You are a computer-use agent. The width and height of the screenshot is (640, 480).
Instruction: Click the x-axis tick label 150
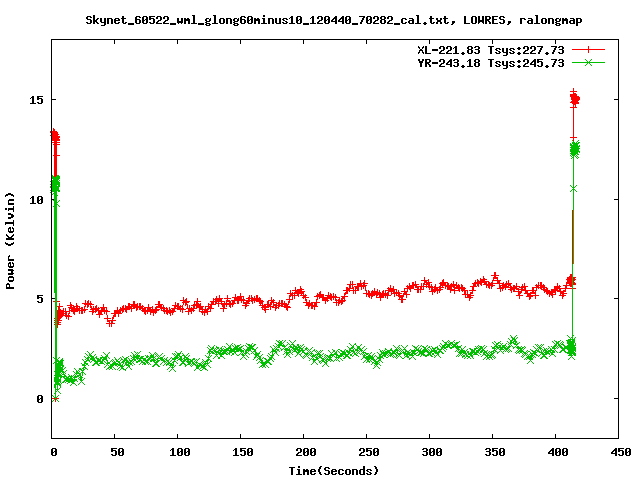[x=243, y=452]
